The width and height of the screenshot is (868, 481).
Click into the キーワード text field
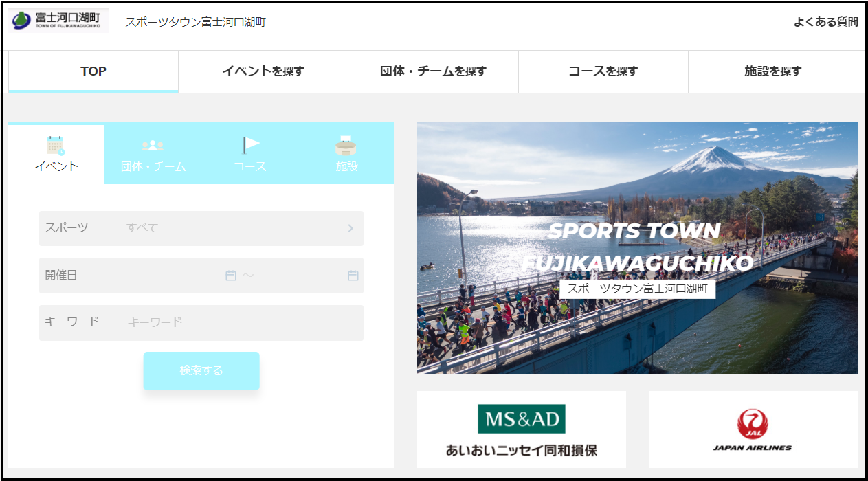[241, 322]
